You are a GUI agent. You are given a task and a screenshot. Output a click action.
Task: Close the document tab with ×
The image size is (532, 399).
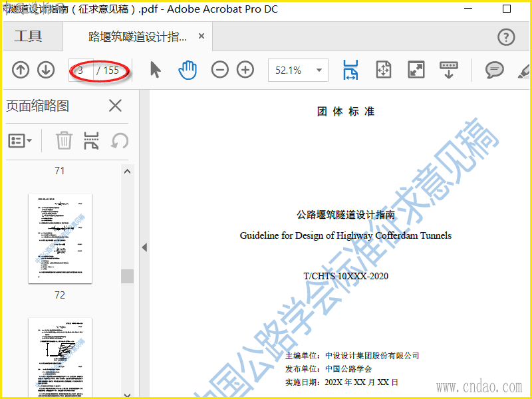click(201, 36)
